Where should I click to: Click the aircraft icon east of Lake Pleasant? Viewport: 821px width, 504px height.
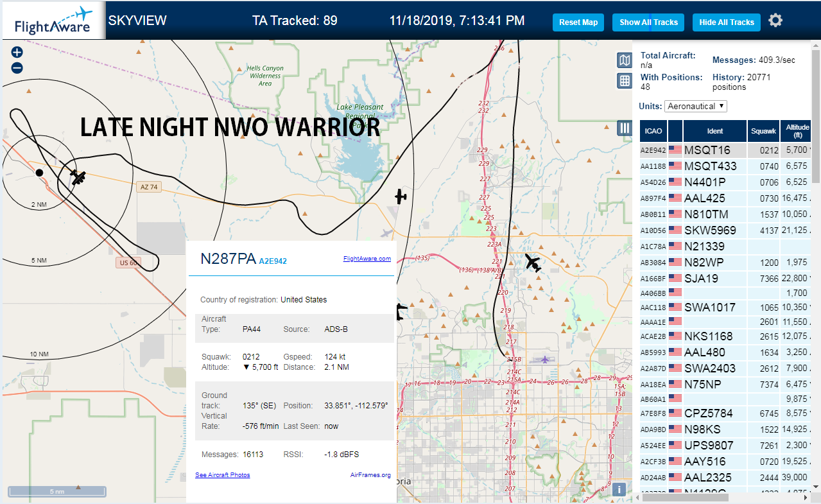coord(401,196)
